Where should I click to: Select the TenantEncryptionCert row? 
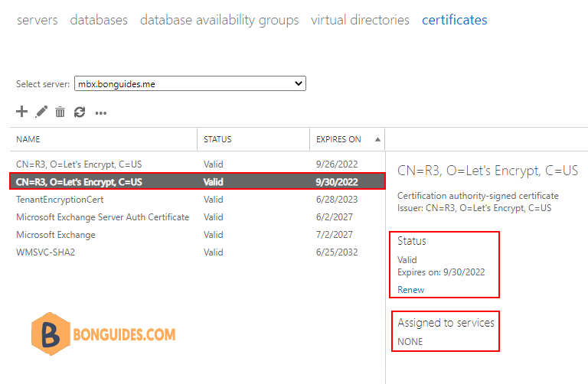coord(198,200)
